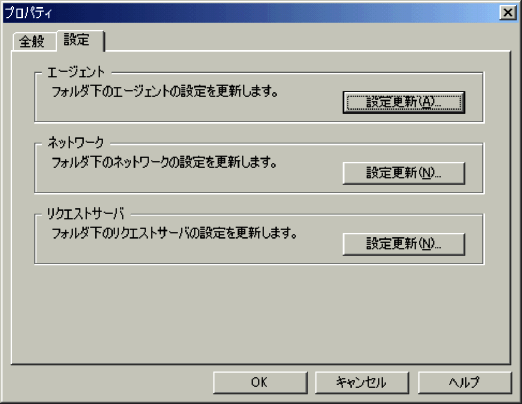Click the フォルダ下のネットワークの設定を更新します text

pos(164,162)
